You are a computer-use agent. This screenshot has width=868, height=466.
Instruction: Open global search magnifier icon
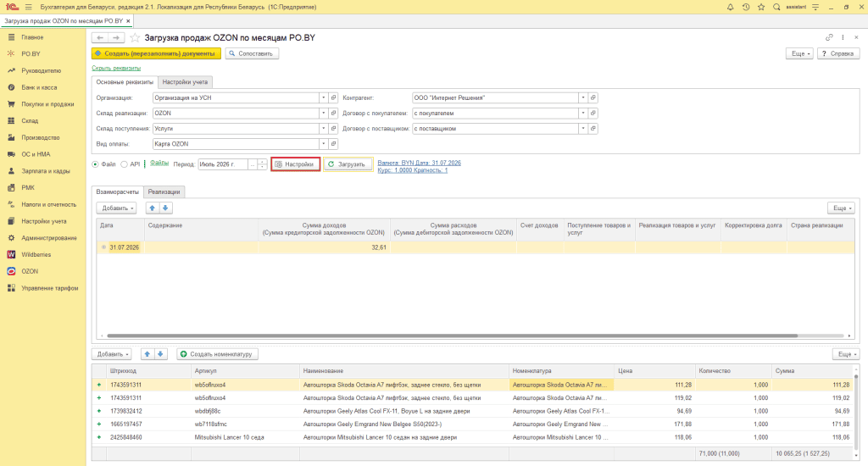[776, 7]
